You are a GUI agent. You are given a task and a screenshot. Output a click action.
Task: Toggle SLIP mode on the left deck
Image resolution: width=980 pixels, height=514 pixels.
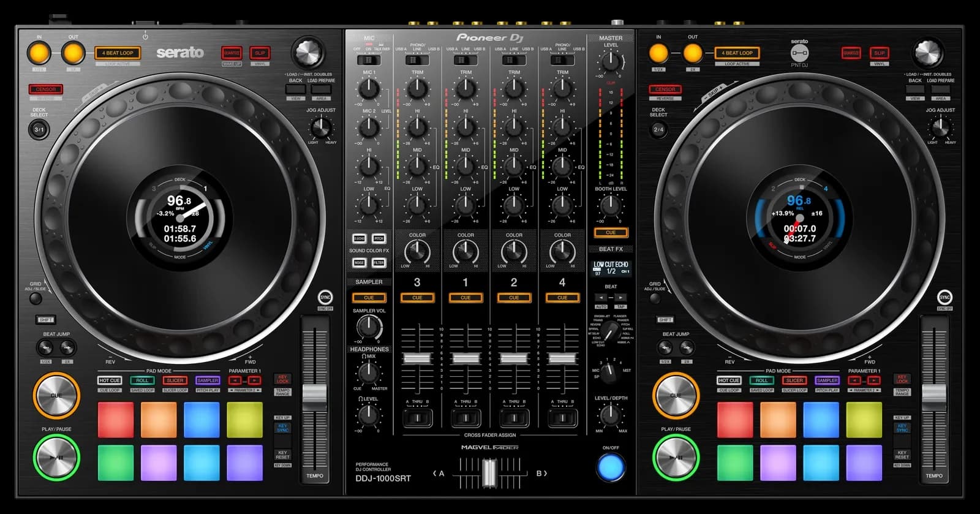pyautogui.click(x=260, y=53)
